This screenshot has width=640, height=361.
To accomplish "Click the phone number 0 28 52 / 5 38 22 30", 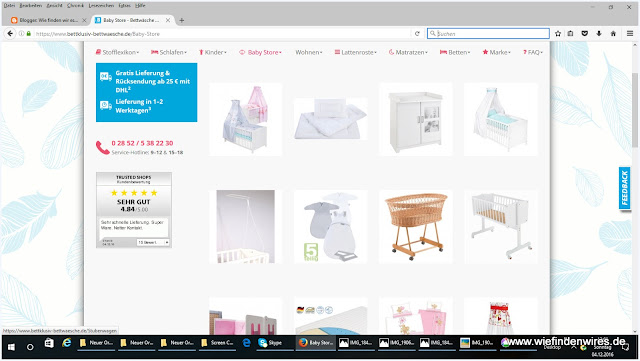I will click(x=142, y=143).
